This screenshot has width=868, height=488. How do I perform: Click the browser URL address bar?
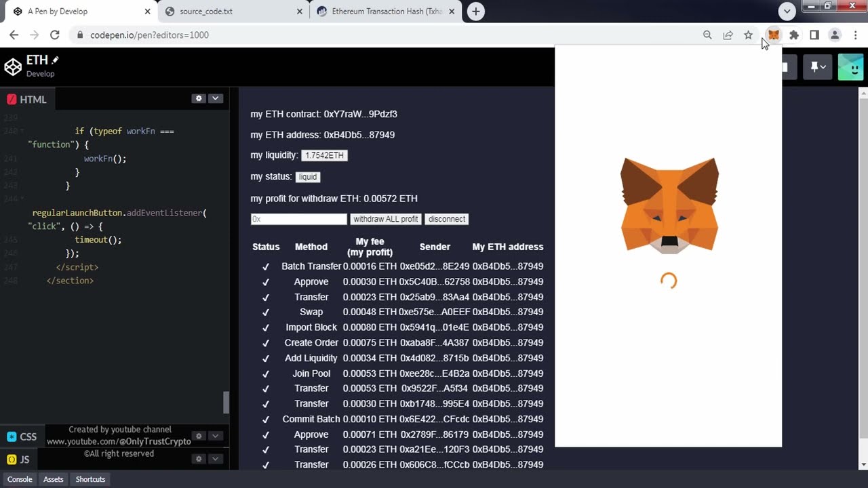coord(387,35)
